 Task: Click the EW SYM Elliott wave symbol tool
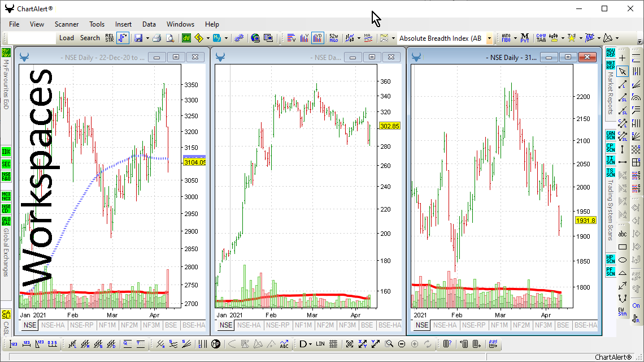pos(623,312)
